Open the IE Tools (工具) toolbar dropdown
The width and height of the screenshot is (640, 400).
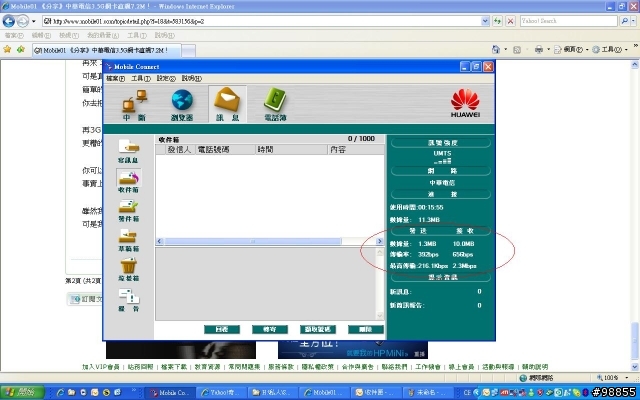[609, 50]
